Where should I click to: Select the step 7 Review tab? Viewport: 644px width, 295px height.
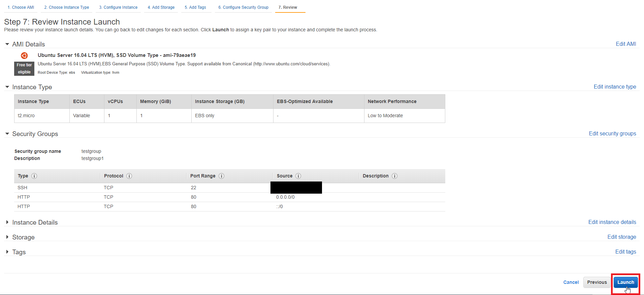pyautogui.click(x=288, y=7)
